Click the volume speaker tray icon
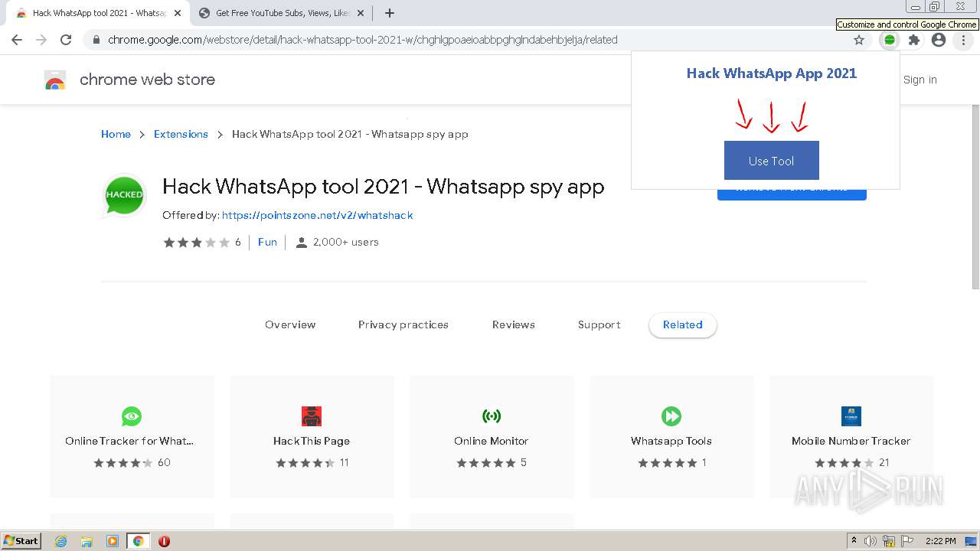This screenshot has height=551, width=980. [871, 541]
